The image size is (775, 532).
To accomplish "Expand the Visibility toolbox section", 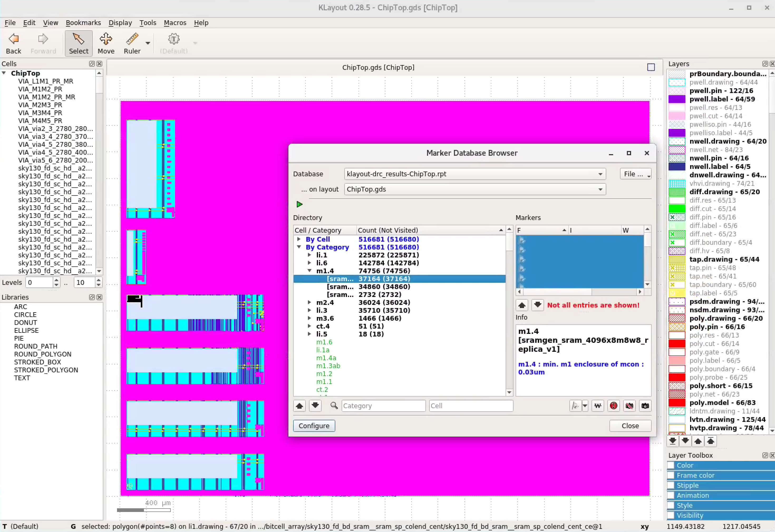I will [721, 515].
